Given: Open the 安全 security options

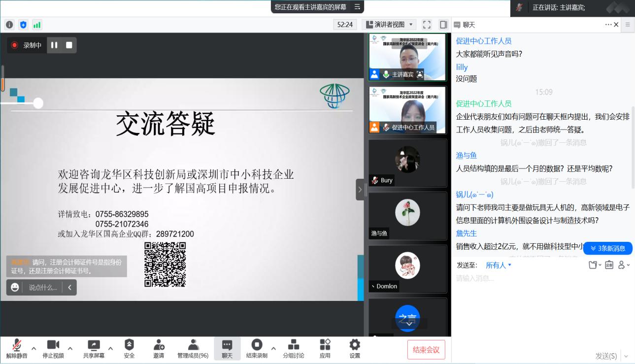Looking at the screenshot, I should coord(129,348).
